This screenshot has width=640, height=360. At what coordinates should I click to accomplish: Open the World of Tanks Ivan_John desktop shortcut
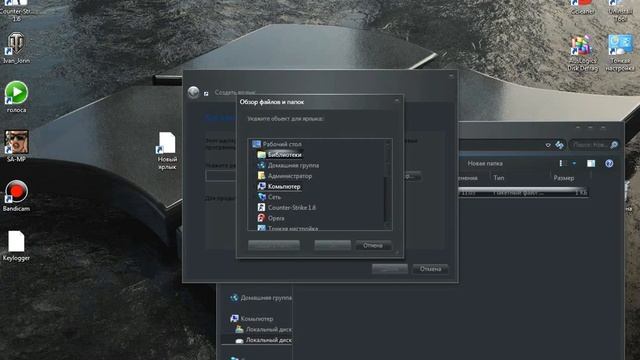pyautogui.click(x=16, y=48)
